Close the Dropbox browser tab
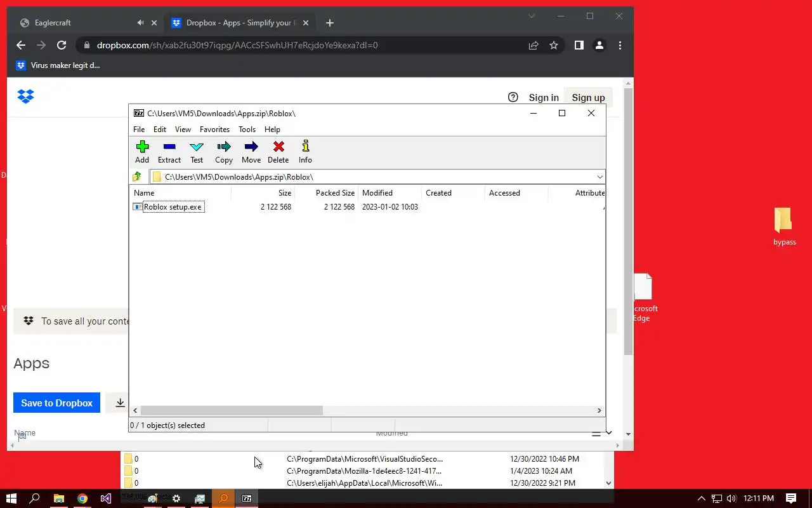Screen dimensions: 812x508 click(x=307, y=23)
